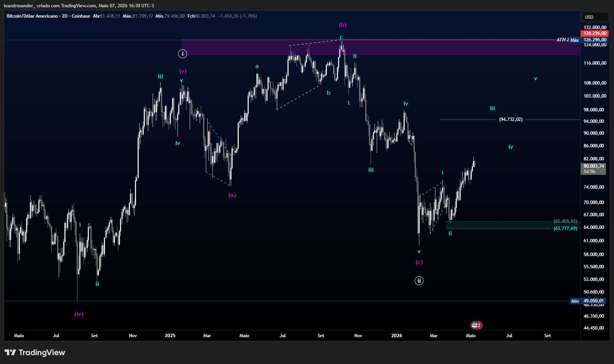This screenshot has height=364, width=614.
Task: Select the circled wave i label
Action: [183, 54]
